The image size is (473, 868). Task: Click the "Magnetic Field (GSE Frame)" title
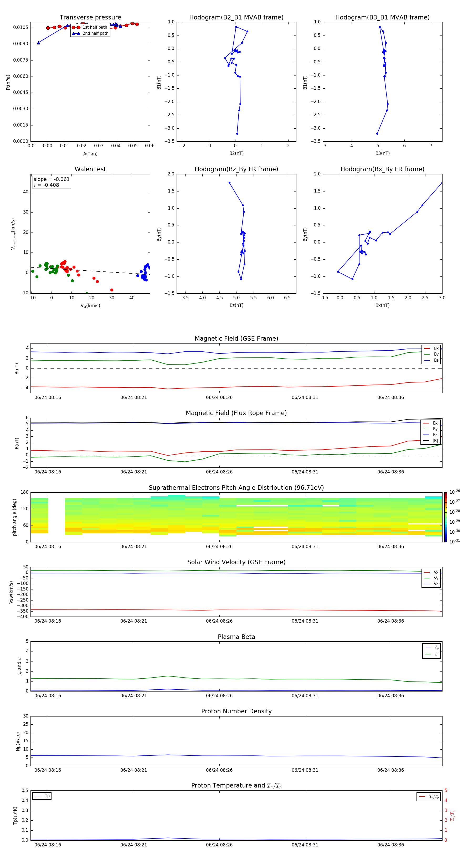[236, 339]
